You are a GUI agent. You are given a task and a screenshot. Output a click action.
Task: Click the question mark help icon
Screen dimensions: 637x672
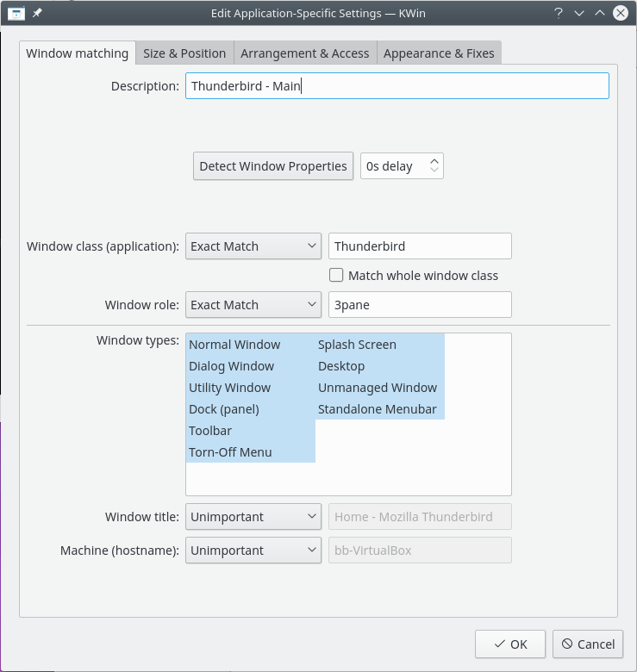coord(559,13)
